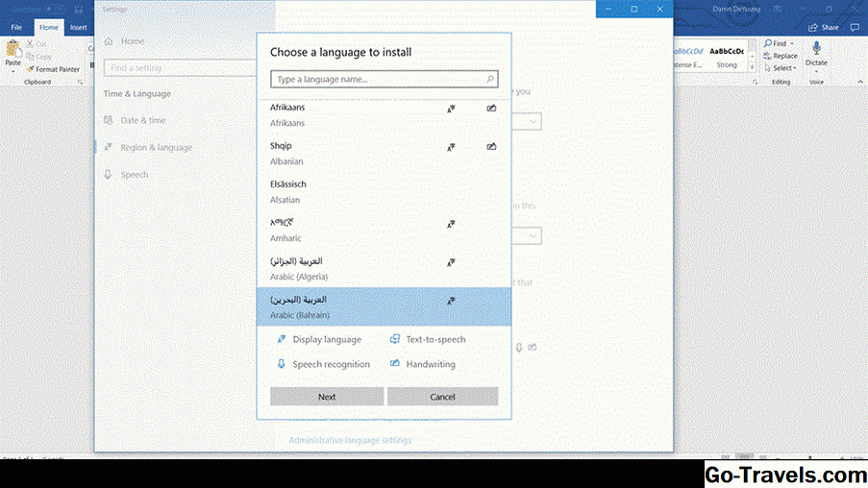Focus the 'Type a language name' field
The image size is (868, 488).
[x=384, y=79]
